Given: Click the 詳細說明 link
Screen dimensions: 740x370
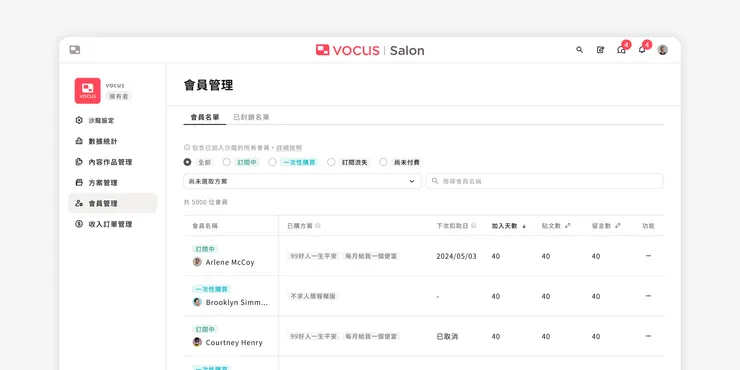Looking at the screenshot, I should point(289,148).
